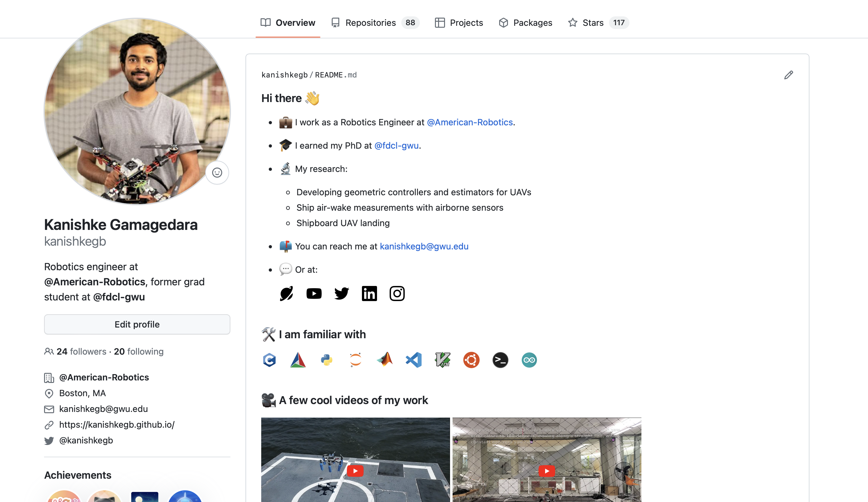Open @American-Robotics organization beside building icon
The height and width of the screenshot is (502, 868).
click(104, 377)
